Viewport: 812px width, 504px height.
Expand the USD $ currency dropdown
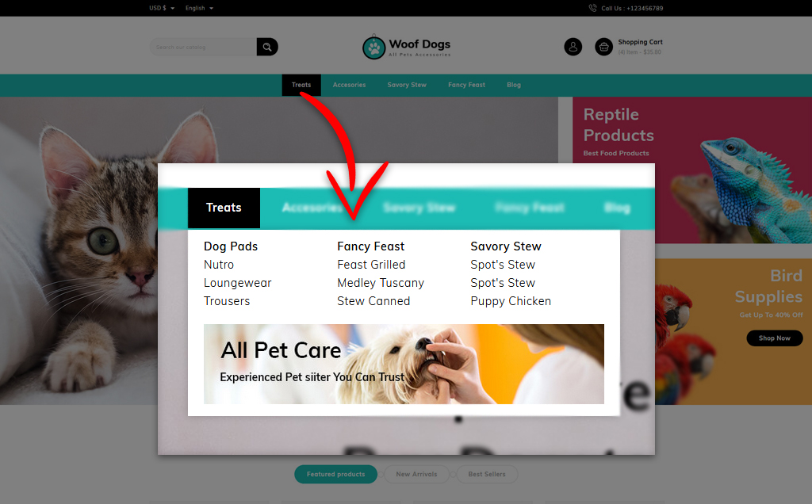pyautogui.click(x=162, y=8)
